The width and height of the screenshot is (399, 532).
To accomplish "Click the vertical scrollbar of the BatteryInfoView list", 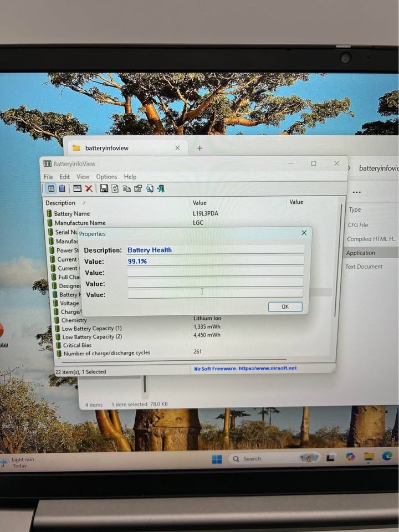I will pyautogui.click(x=338, y=260).
